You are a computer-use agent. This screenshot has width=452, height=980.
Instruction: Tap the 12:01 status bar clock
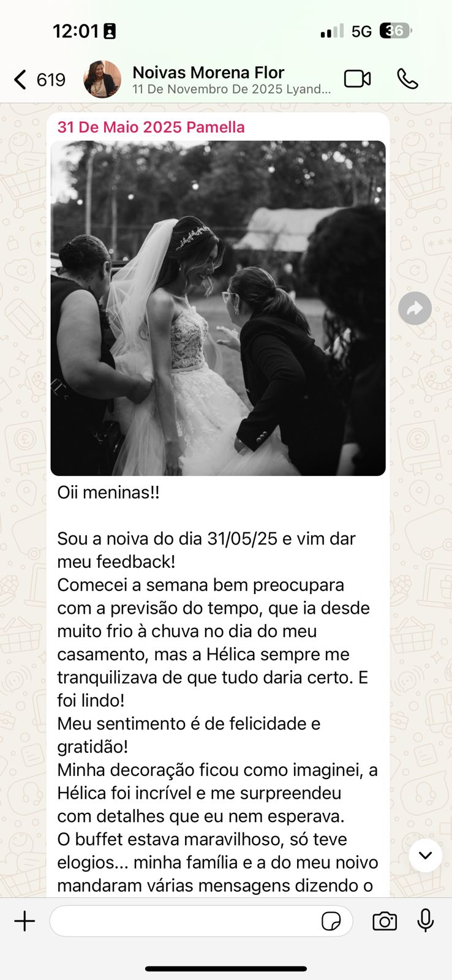(75, 31)
